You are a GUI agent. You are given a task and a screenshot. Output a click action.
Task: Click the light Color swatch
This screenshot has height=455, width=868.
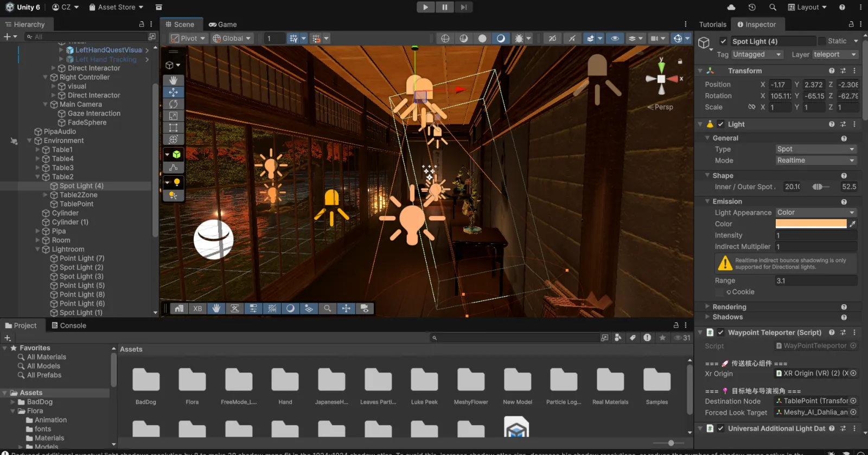pos(811,224)
